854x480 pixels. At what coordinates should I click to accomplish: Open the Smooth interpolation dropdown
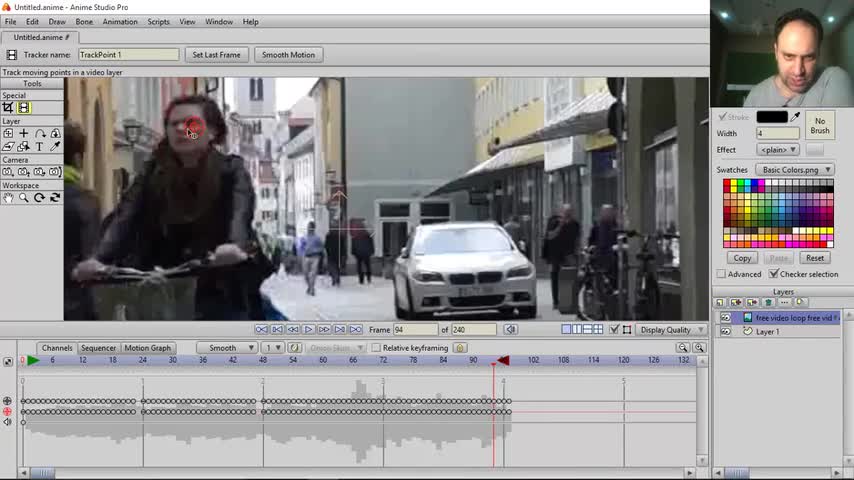pyautogui.click(x=227, y=348)
